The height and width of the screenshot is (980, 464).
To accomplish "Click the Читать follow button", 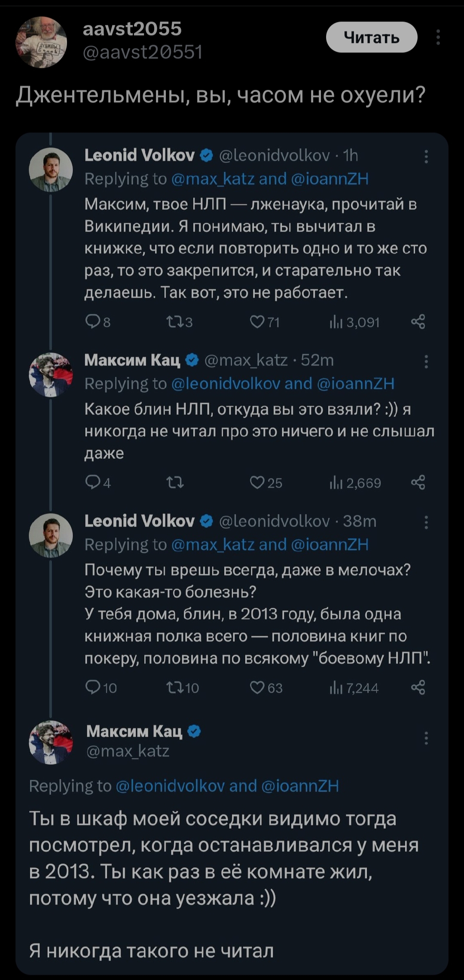I will pos(372,37).
